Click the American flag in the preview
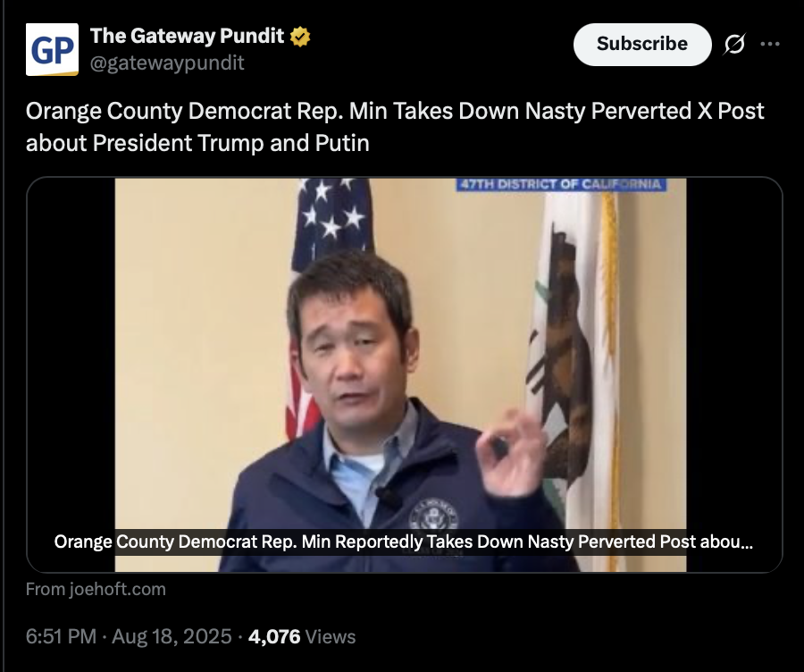 pos(328,267)
